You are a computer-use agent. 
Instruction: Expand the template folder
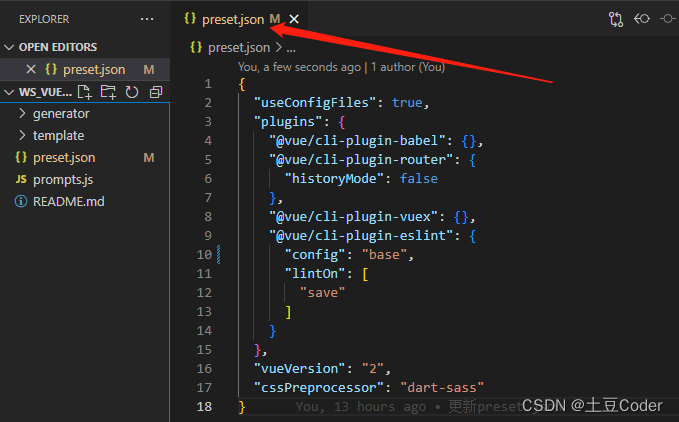pos(85,135)
